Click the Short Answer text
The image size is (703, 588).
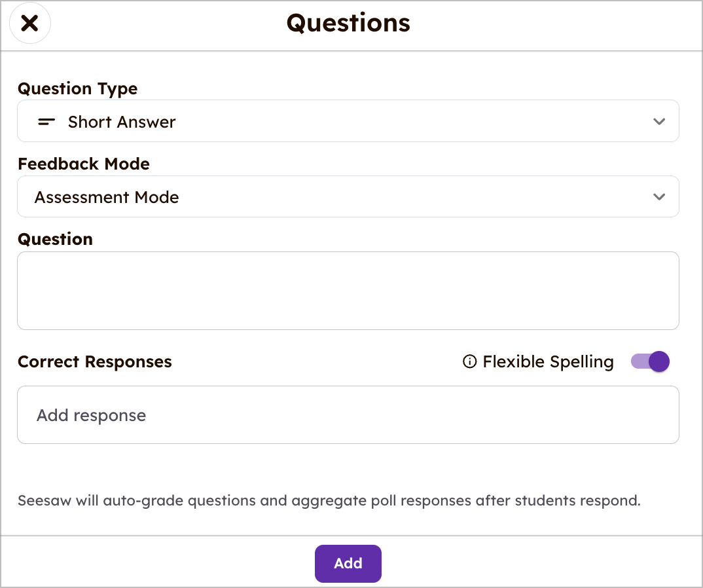(122, 122)
